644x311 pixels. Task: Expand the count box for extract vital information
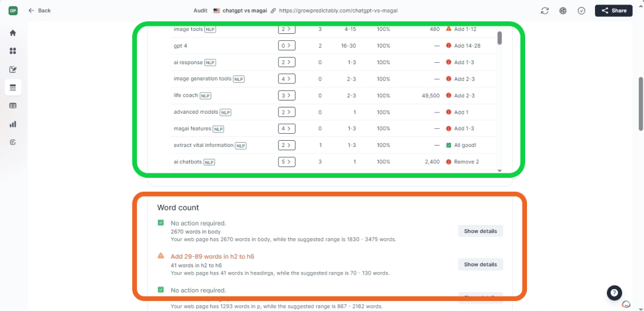click(286, 145)
